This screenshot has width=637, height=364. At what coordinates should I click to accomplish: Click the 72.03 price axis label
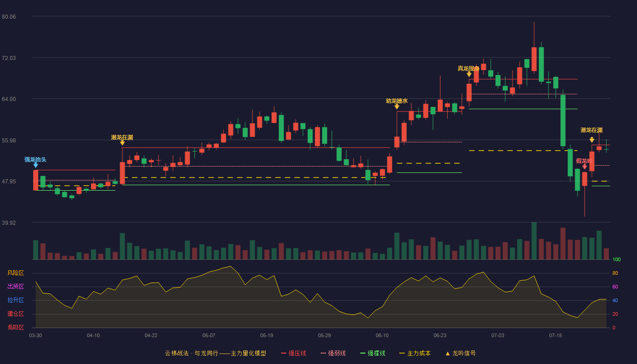pyautogui.click(x=9, y=58)
